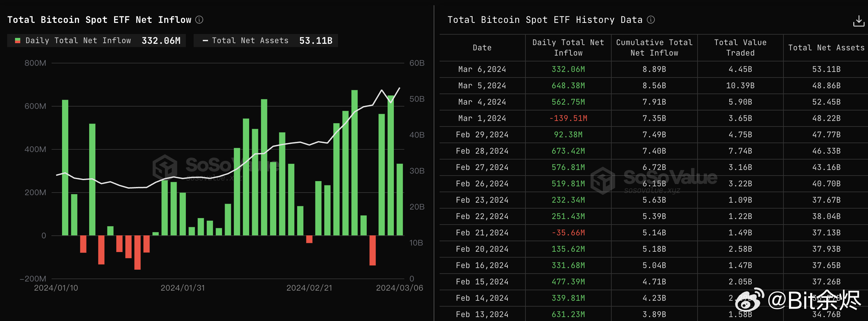The width and height of the screenshot is (868, 321).
Task: Click the 339.81M inflow value
Action: (x=568, y=298)
